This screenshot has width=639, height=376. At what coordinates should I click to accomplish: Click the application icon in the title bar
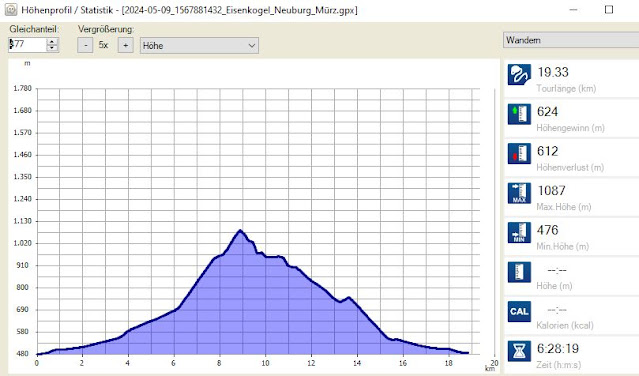(x=11, y=9)
